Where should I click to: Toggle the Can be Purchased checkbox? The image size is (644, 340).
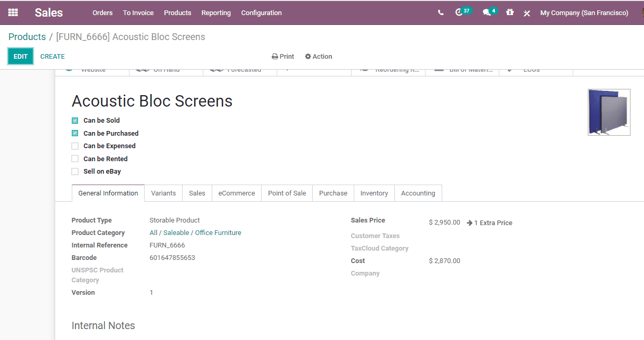[x=75, y=133]
